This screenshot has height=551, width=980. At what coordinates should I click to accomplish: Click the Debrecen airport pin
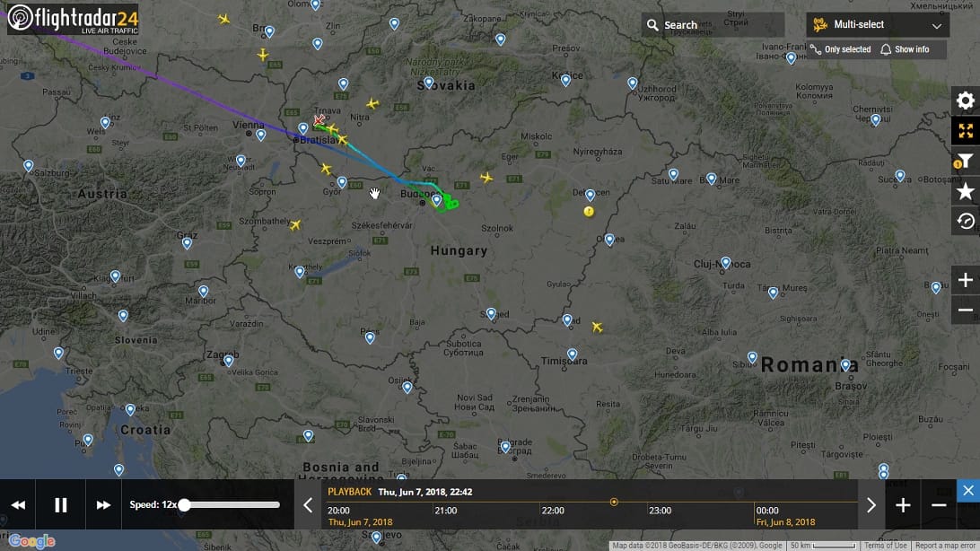click(590, 196)
